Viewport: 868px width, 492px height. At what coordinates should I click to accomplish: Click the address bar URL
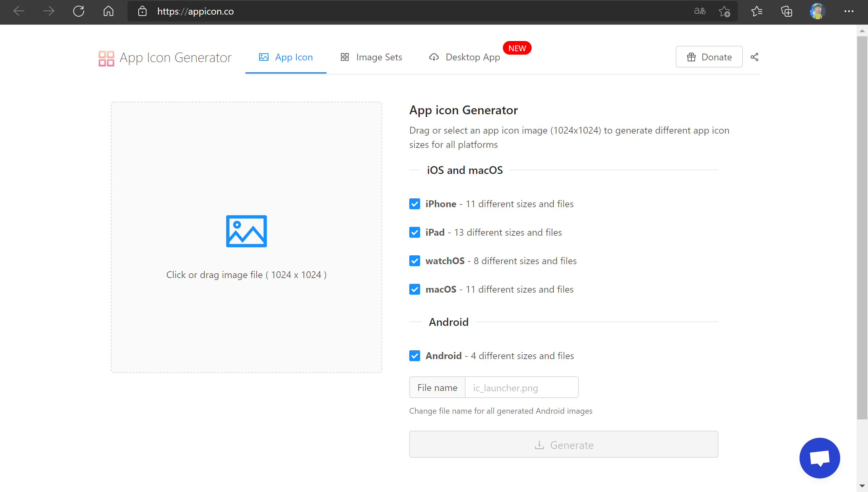click(x=196, y=12)
